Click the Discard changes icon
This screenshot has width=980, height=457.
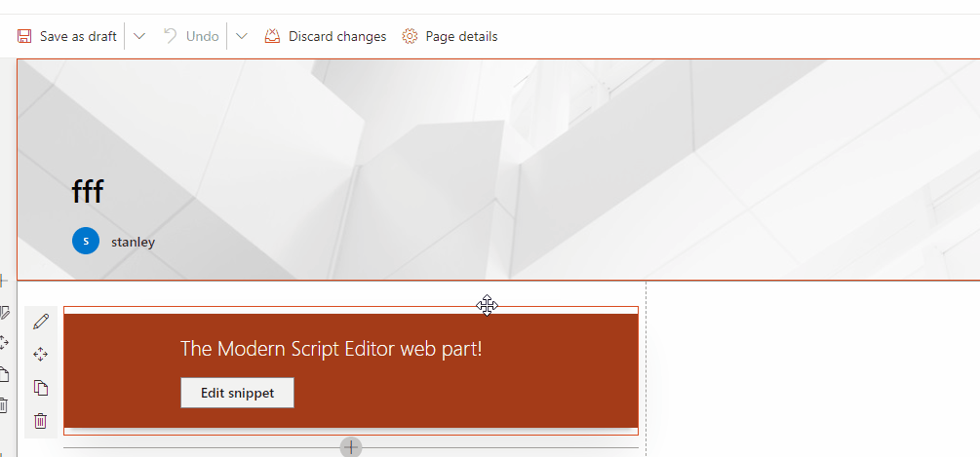tap(272, 36)
